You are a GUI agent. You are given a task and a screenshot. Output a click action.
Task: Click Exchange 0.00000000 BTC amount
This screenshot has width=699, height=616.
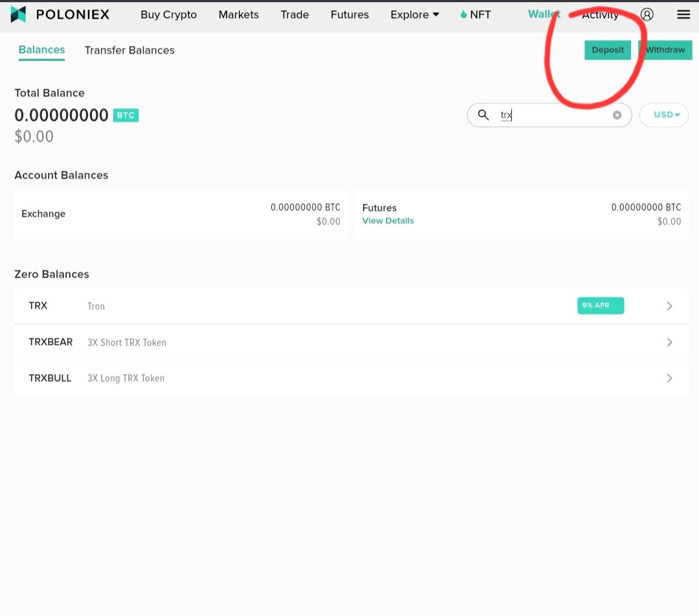pyautogui.click(x=305, y=207)
